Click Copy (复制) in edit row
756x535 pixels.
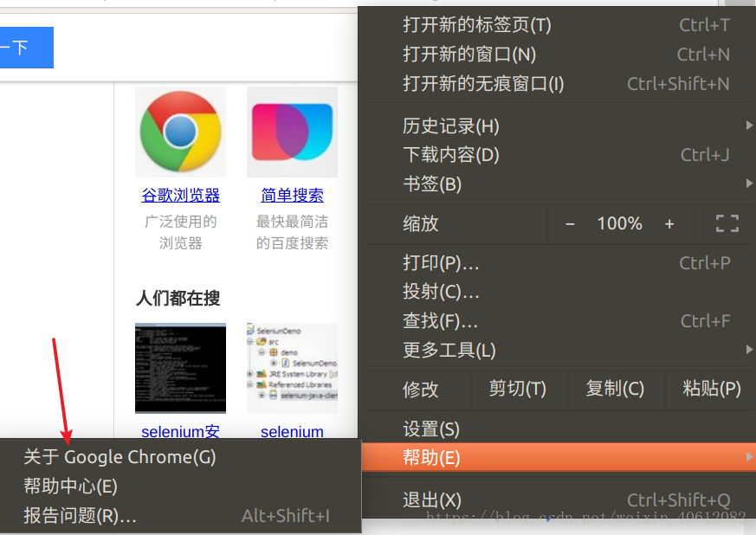coord(615,389)
